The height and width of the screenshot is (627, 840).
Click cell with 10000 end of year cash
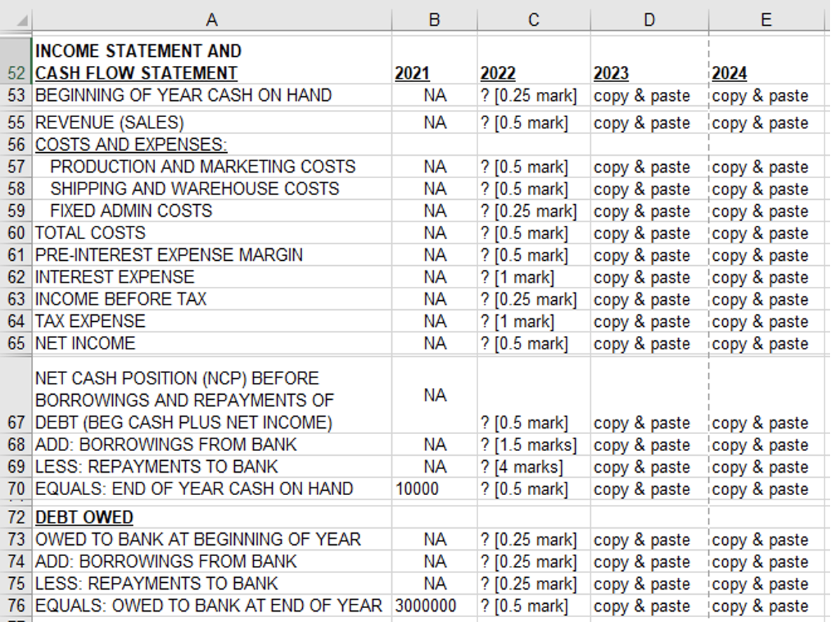coord(435,489)
